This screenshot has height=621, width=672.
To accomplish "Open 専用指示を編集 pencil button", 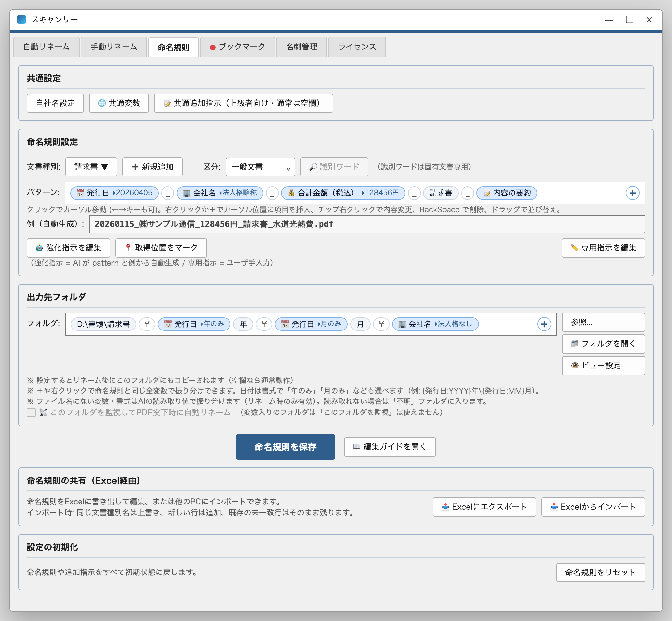I will pos(604,248).
